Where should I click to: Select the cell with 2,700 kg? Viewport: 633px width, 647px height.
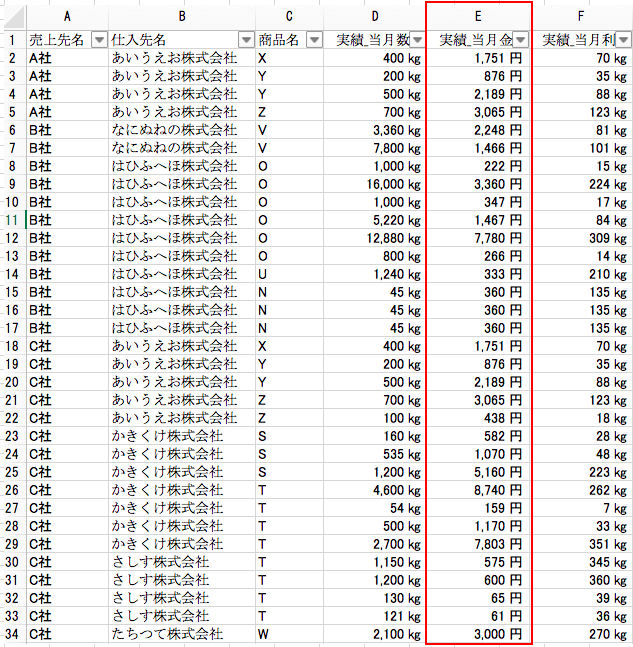click(x=375, y=544)
